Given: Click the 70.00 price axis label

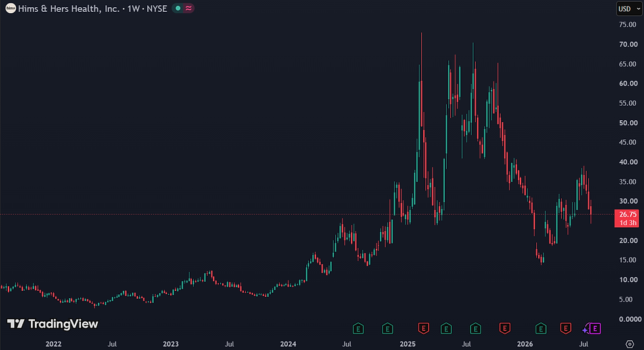Looking at the screenshot, I should click(628, 44).
